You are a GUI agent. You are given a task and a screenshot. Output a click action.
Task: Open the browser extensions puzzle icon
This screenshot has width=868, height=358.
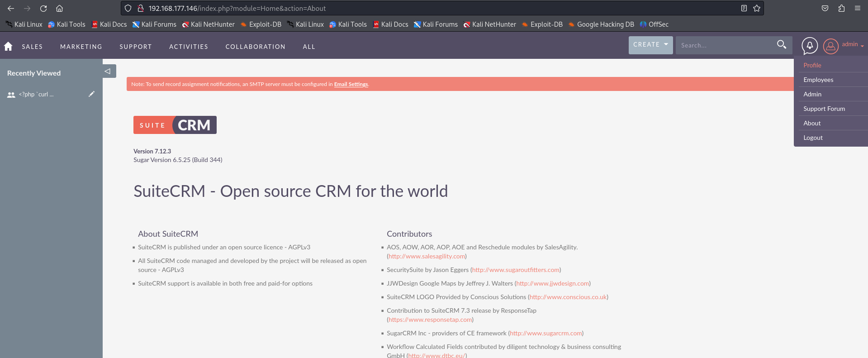(841, 8)
